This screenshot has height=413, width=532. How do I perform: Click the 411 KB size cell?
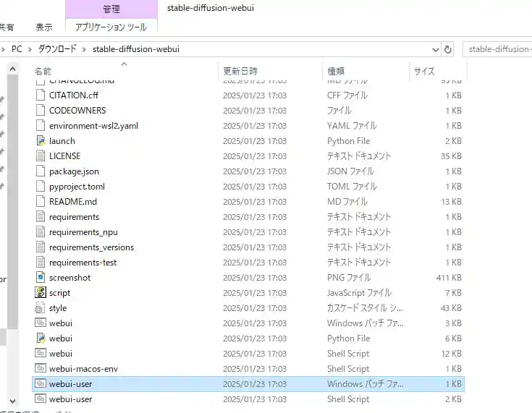pos(449,278)
